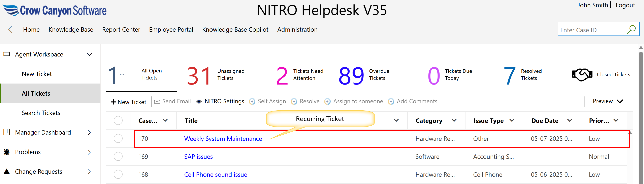Open the Preview dropdown
Screen dimensions: 644x184
pos(608,101)
